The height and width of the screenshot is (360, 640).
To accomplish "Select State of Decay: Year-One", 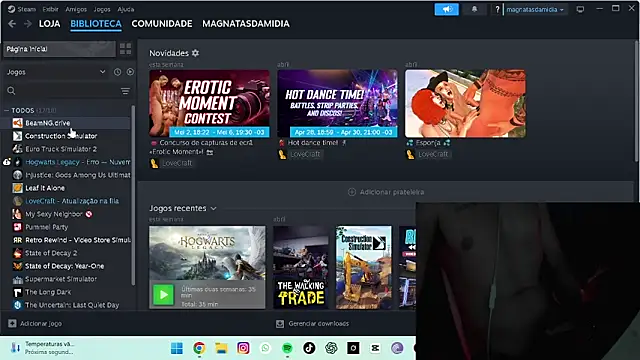I will coord(65,266).
